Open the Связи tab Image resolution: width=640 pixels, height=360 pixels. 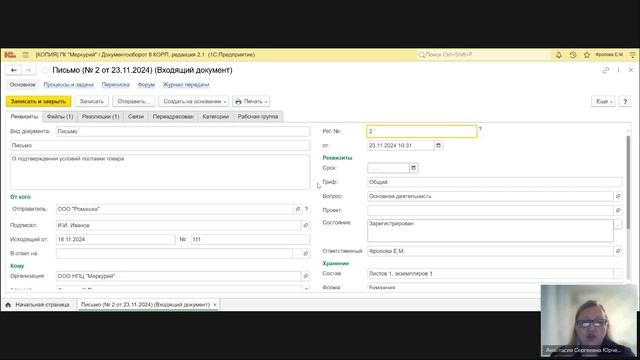pos(136,117)
